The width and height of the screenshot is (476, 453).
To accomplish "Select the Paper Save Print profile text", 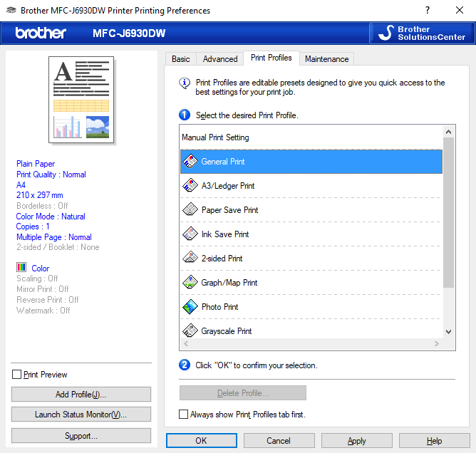I will pos(229,210).
